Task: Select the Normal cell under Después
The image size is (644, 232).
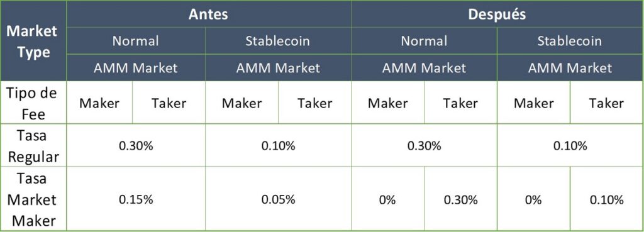Action: click(x=424, y=41)
